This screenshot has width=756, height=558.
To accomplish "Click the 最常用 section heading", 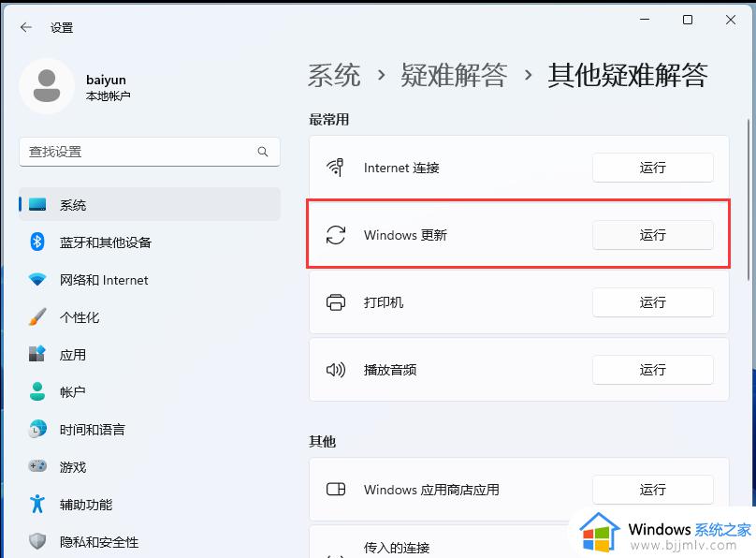I will tap(328, 119).
